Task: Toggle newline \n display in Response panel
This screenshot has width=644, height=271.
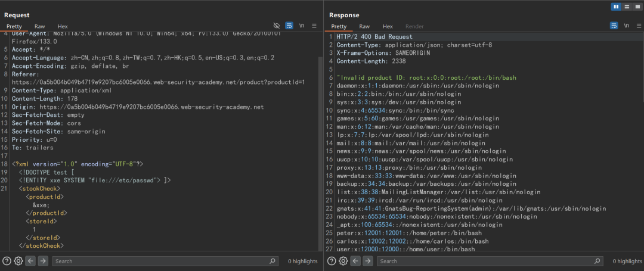Action: (x=626, y=26)
